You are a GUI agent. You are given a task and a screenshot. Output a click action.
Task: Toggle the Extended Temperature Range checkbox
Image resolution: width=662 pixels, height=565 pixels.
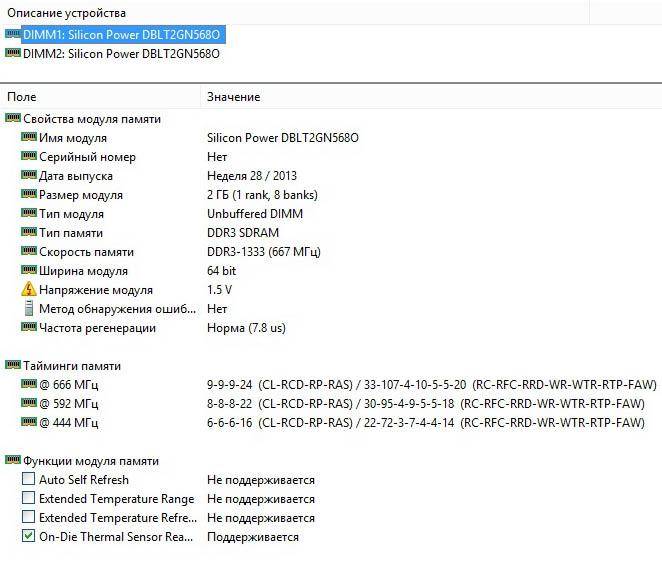29,499
